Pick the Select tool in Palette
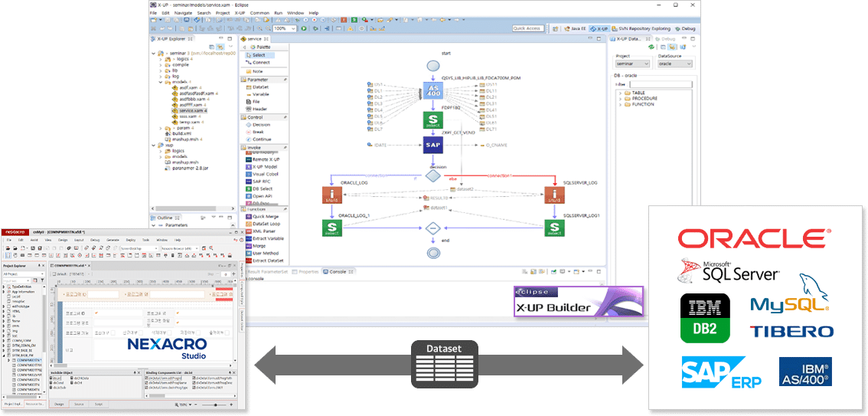Screen dimensions: 868x416 pos(259,55)
